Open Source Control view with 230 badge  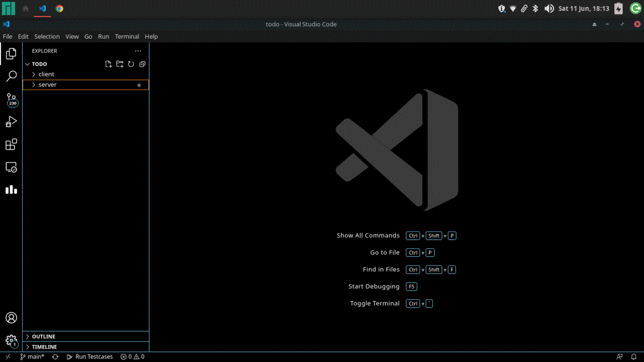click(11, 99)
